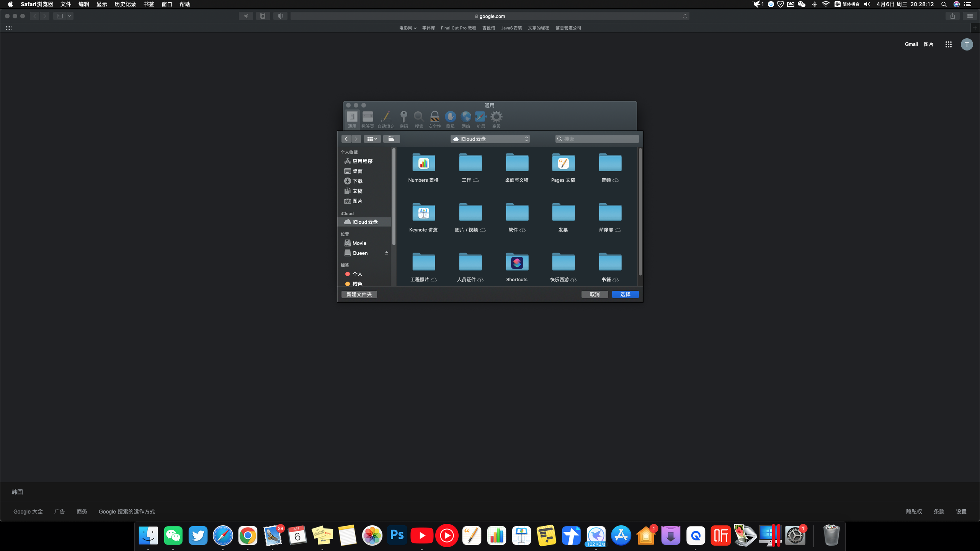Image resolution: width=980 pixels, height=551 pixels.
Task: Select the Numbers 表格 folder
Action: tap(423, 163)
